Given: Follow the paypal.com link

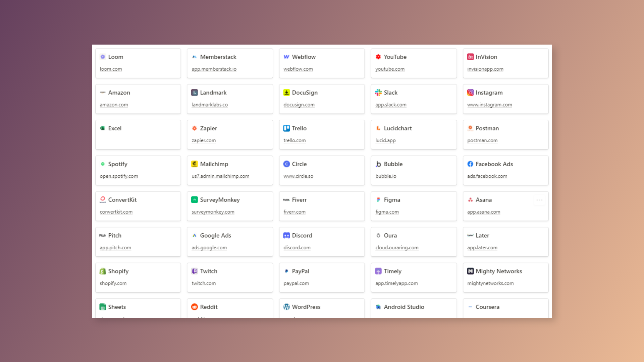Looking at the screenshot, I should click(x=296, y=283).
